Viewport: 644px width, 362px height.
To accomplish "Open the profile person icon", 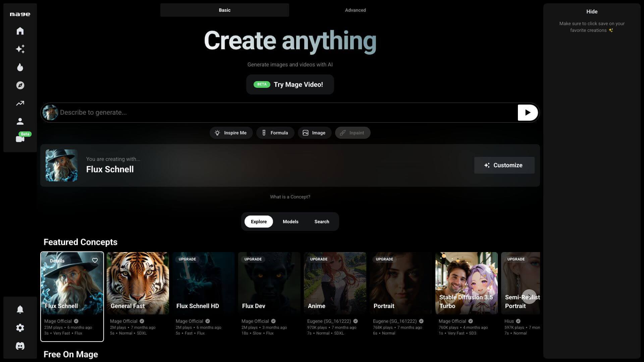I will click(20, 121).
